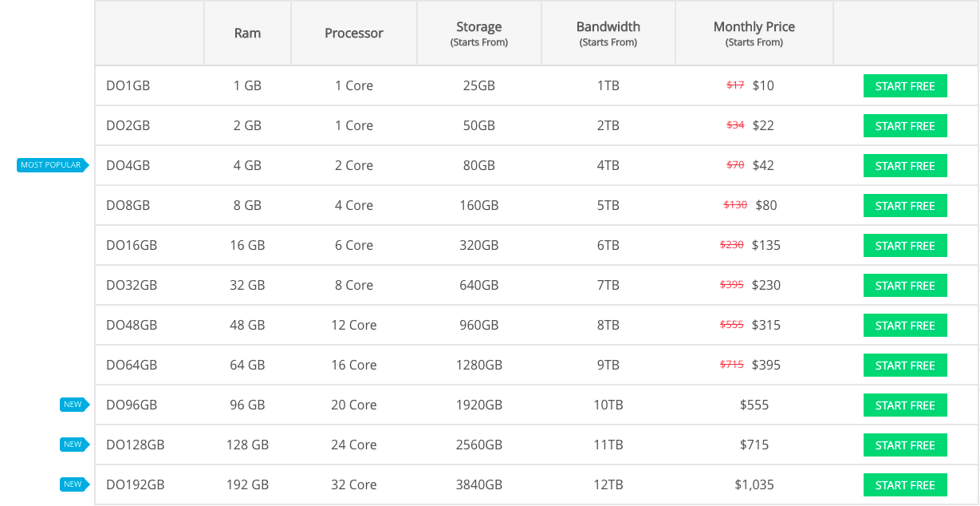Start free on the DO2GB plan

[905, 126]
